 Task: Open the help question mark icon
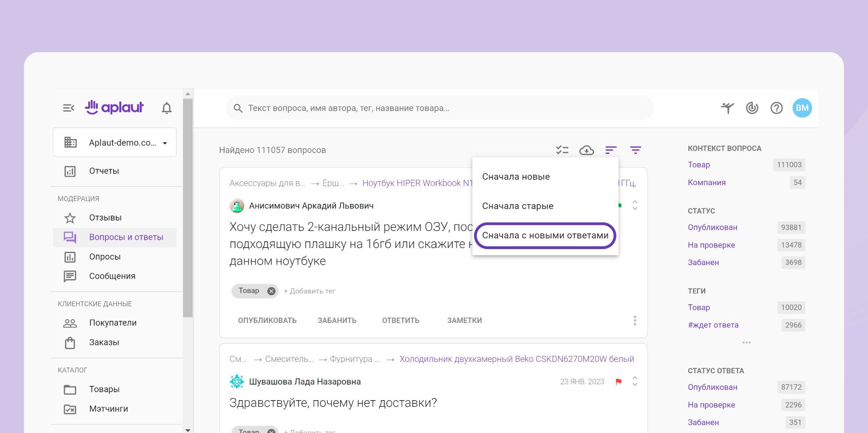(x=776, y=108)
